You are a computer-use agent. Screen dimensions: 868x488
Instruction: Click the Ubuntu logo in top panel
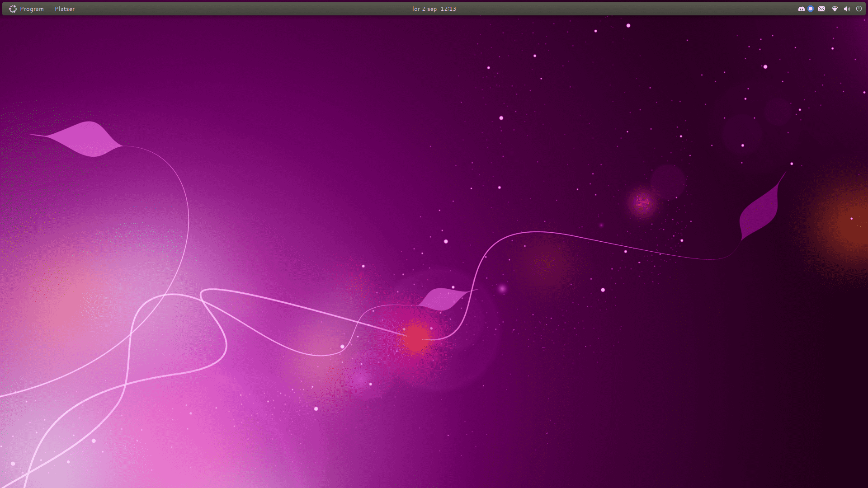[13, 9]
